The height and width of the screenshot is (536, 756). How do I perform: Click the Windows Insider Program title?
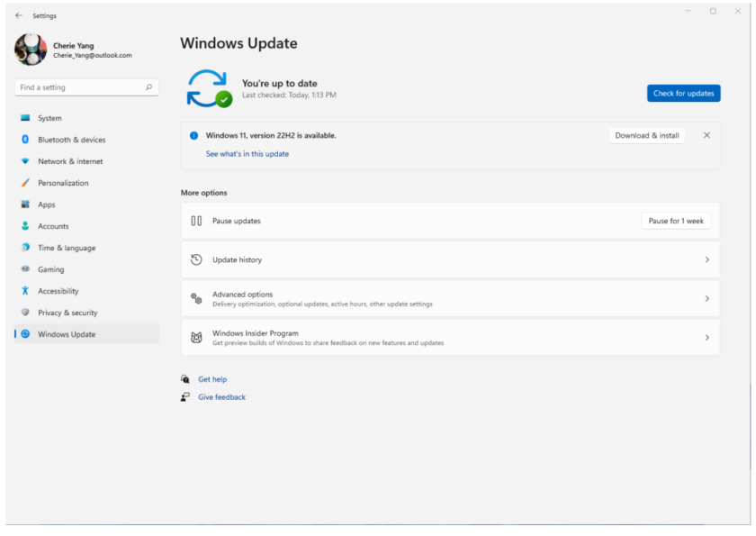[256, 333]
